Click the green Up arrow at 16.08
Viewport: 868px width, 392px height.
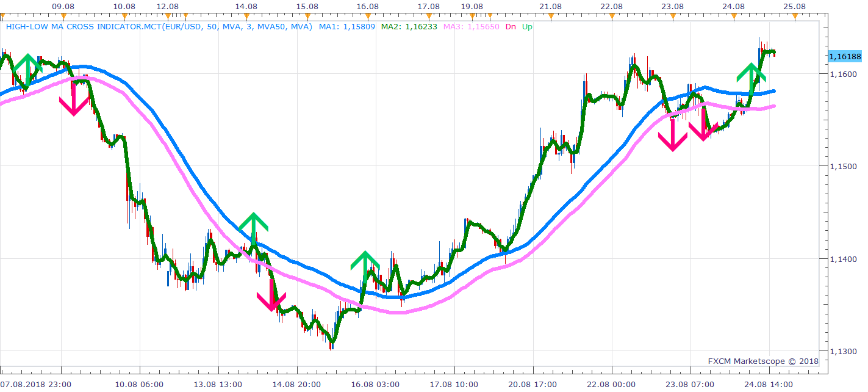(365, 267)
